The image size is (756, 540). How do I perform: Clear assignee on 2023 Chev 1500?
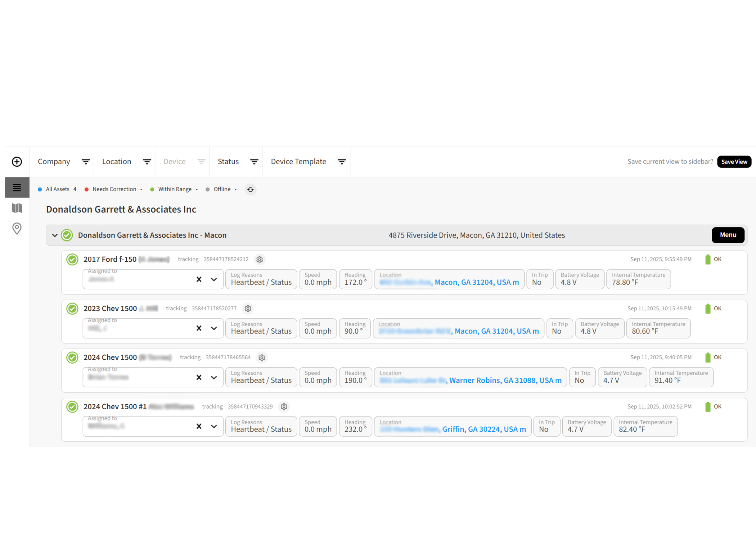point(199,328)
